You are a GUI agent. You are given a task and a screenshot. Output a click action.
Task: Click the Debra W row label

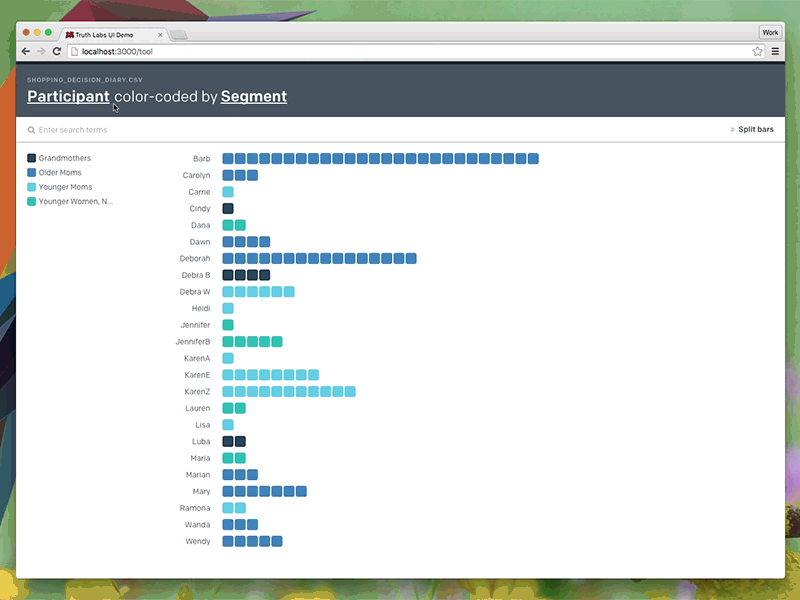195,292
